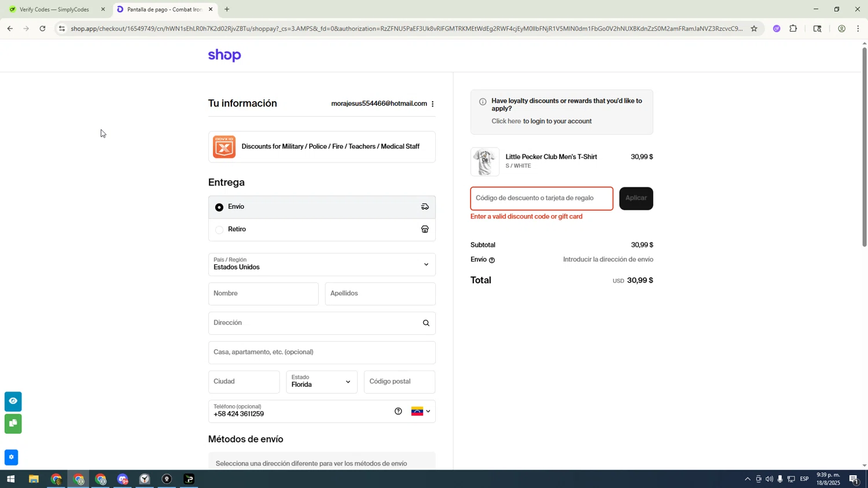868x488 pixels.
Task: Click the email morajesus554466@hotmail.com
Action: pos(379,104)
